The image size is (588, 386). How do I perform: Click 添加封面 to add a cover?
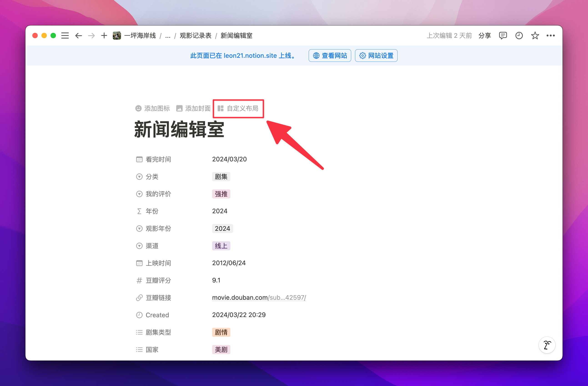[193, 109]
